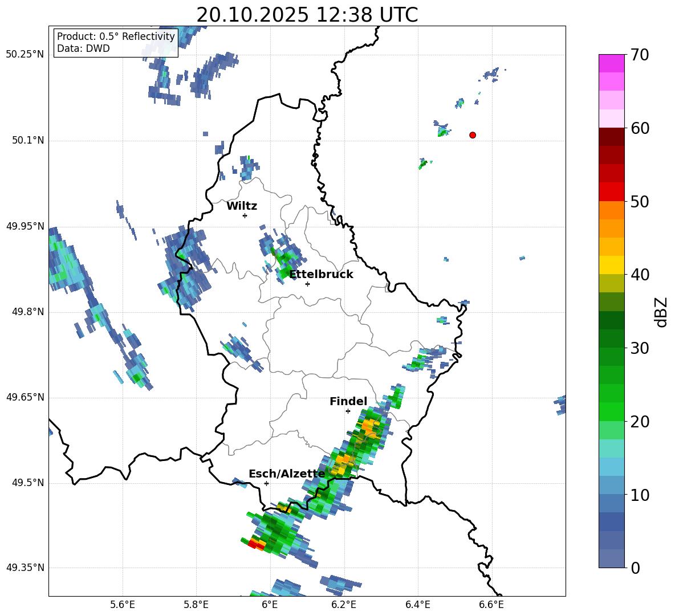This screenshot has width=675, height=616.
Task: Click the 6.4°E longitude tick label
Action: (x=417, y=605)
